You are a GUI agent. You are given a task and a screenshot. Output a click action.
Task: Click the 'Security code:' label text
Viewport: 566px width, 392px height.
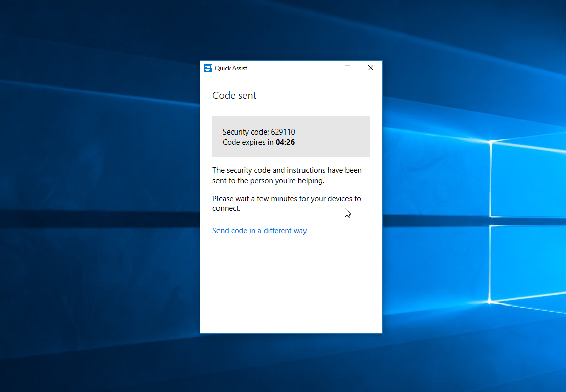click(x=245, y=132)
